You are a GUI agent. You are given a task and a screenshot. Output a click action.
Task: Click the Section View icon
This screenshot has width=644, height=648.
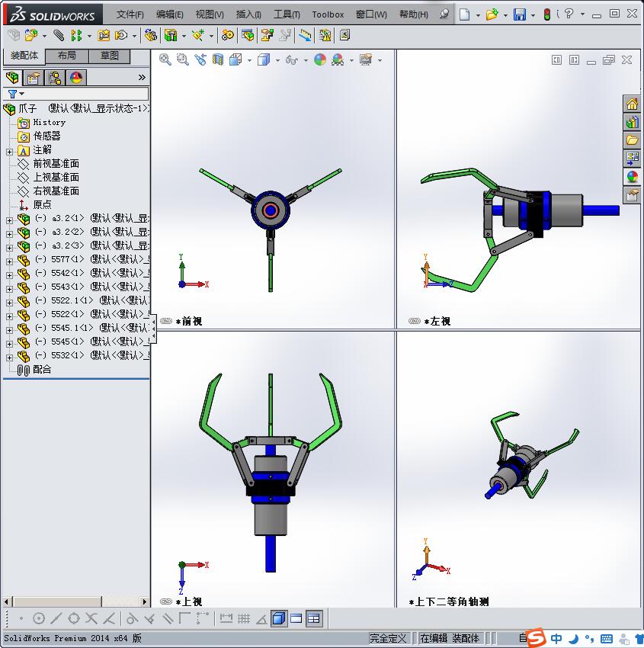(218, 60)
